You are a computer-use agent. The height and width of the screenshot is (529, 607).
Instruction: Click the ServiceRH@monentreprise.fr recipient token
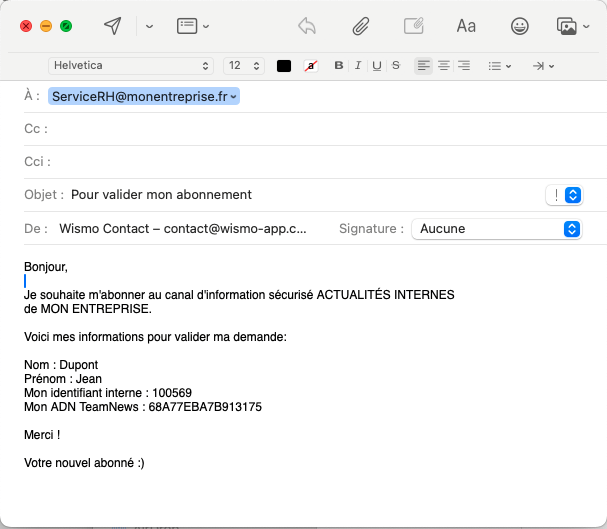tap(143, 97)
